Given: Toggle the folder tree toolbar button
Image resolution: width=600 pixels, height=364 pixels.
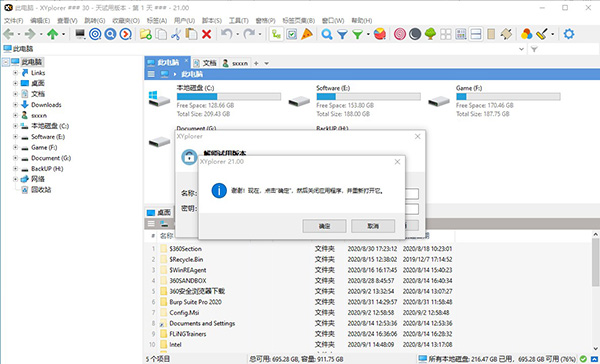Looking at the screenshot, I should (x=276, y=34).
